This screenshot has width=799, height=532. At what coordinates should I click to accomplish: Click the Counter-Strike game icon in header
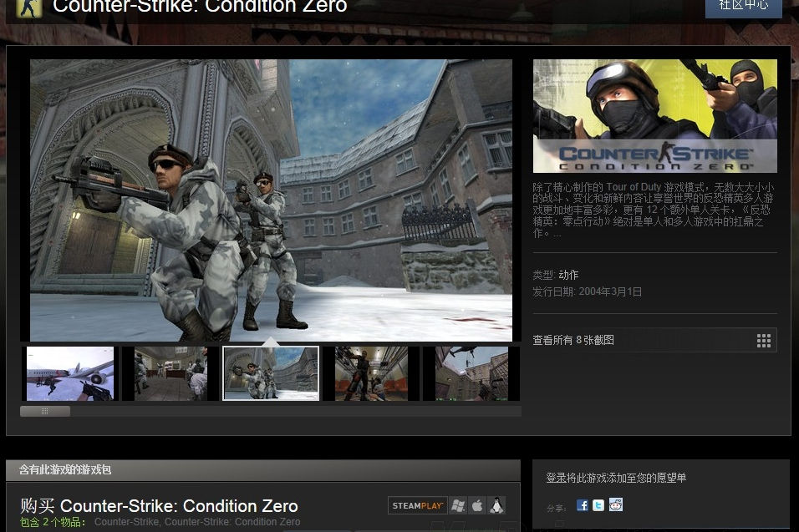point(28,8)
